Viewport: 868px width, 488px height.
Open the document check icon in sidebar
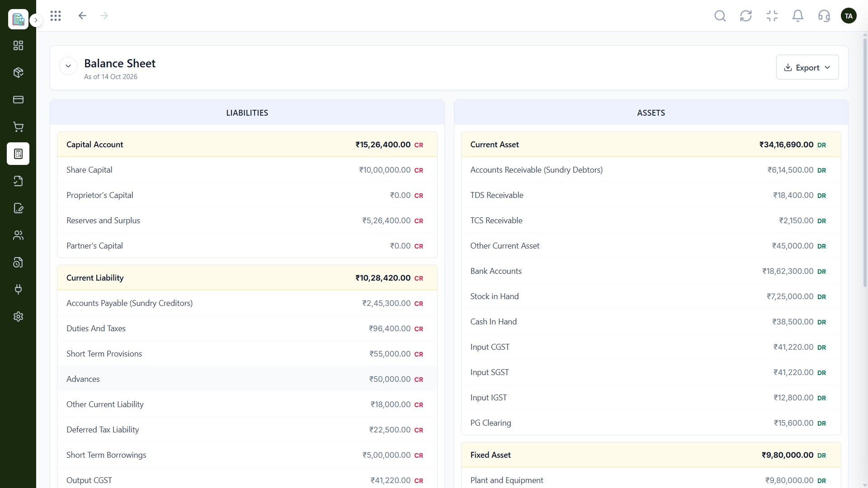pyautogui.click(x=18, y=181)
